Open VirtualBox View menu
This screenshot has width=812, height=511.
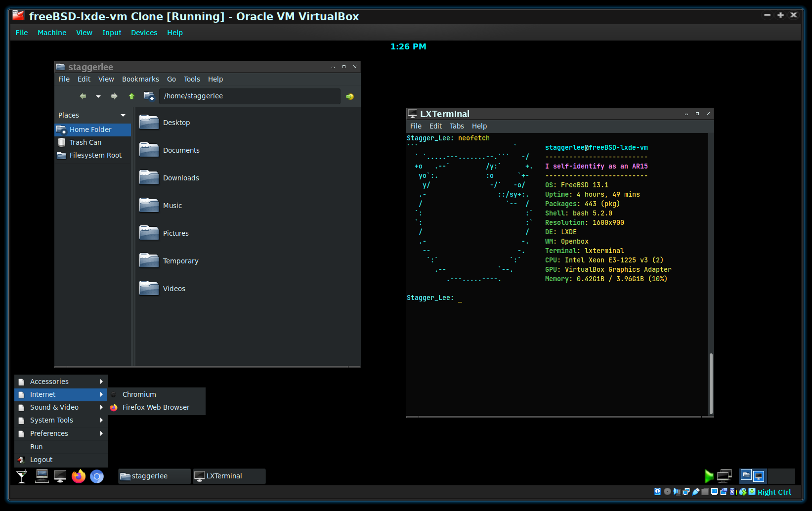[x=84, y=33]
